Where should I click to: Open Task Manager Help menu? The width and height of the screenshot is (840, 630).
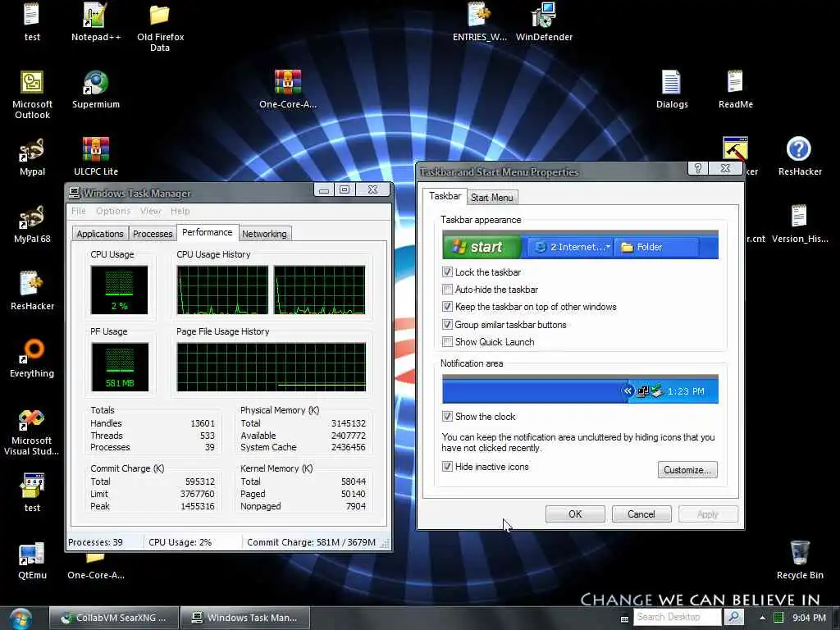(180, 211)
